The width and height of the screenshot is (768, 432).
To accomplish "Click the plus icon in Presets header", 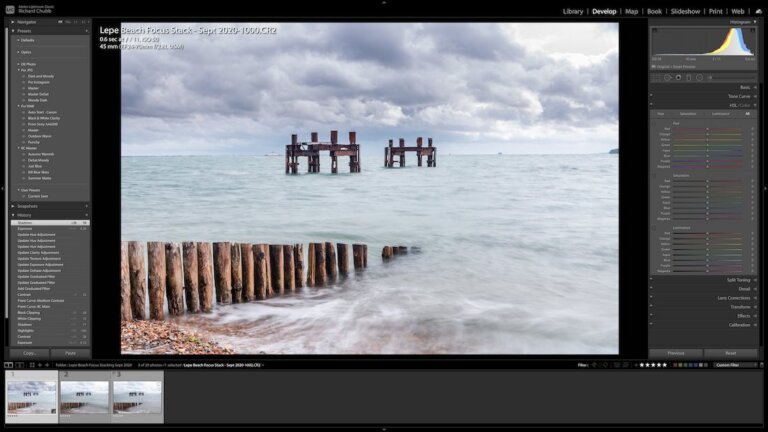I will (87, 31).
